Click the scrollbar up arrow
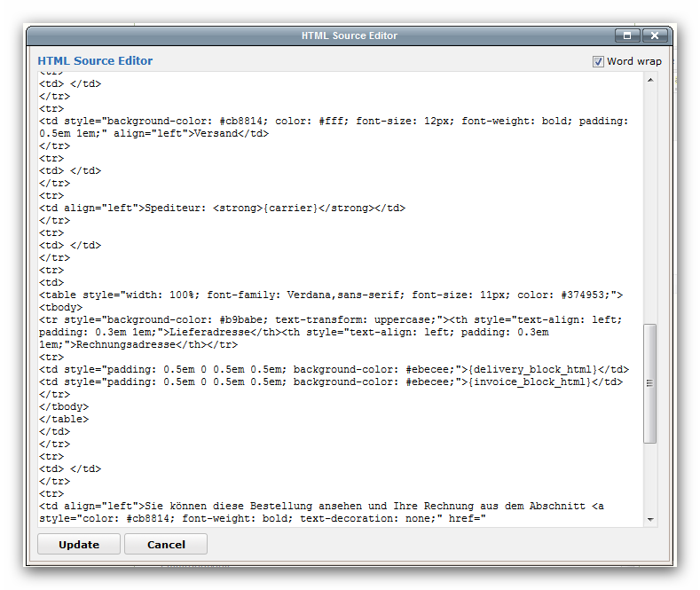 pos(650,80)
